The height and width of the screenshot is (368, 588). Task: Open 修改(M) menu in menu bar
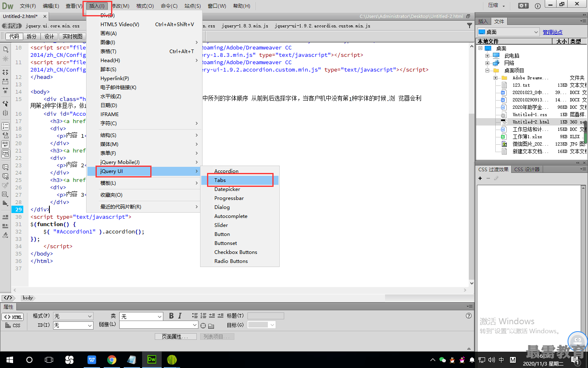[120, 6]
